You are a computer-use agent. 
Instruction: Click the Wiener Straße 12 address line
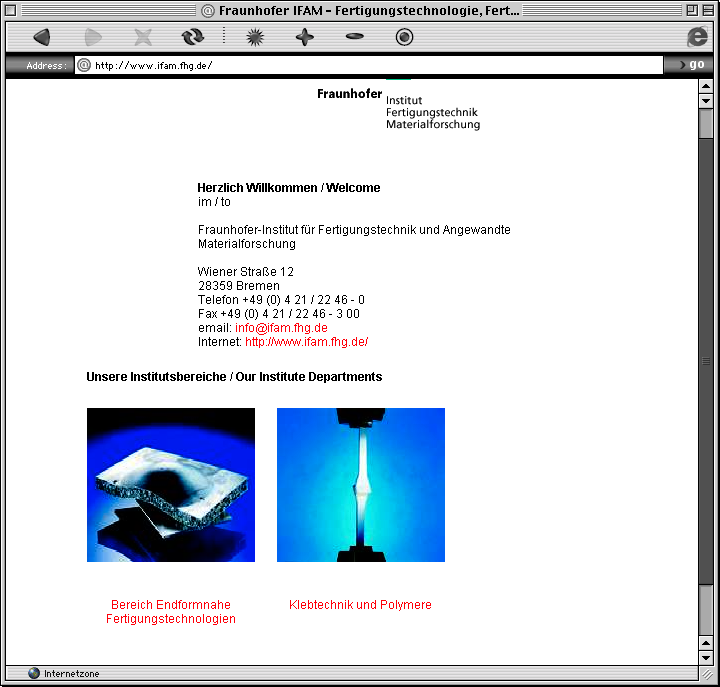tap(246, 272)
